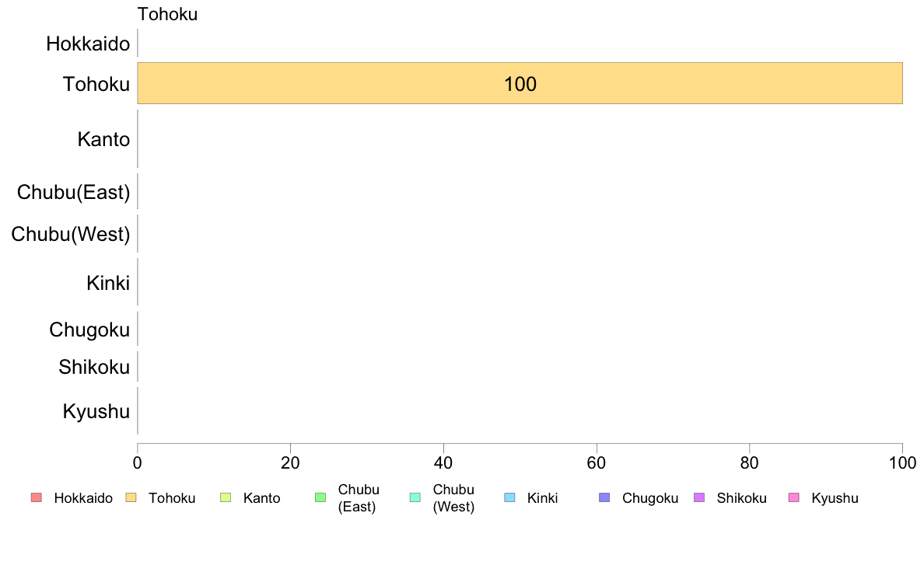924x572 pixels.
Task: Click the Chubu(West) y-axis label
Action: [71, 235]
